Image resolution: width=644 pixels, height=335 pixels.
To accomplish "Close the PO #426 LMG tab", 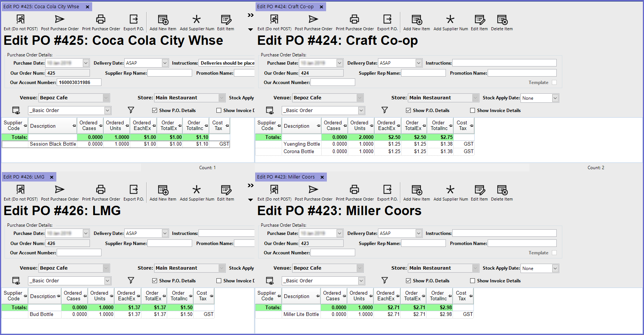I will click(52, 177).
